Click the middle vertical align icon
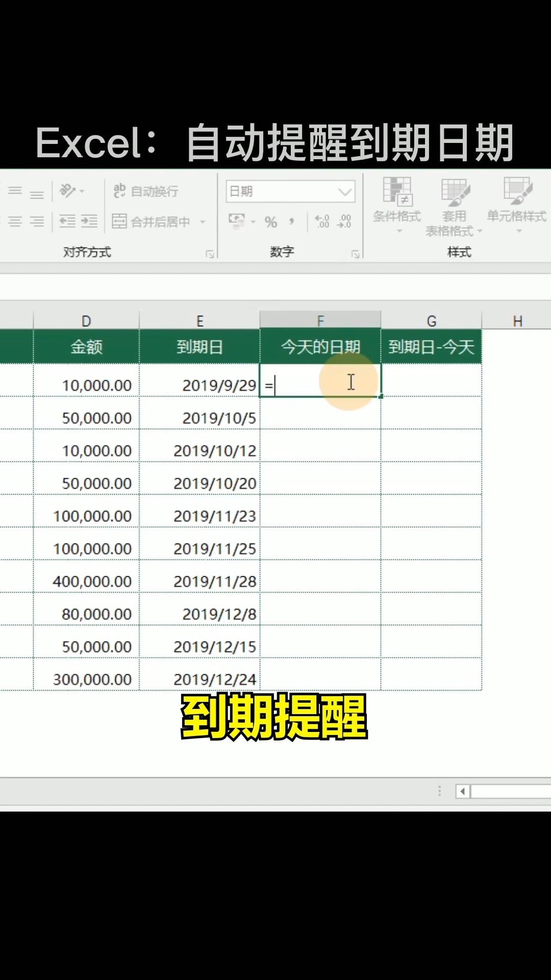The image size is (551, 980). tap(15, 191)
